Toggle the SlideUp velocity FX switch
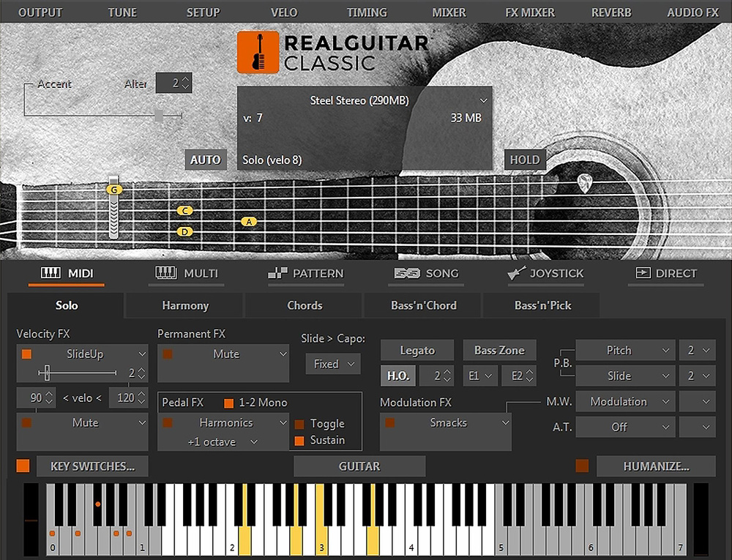Screen dimensions: 732x560 coord(26,354)
